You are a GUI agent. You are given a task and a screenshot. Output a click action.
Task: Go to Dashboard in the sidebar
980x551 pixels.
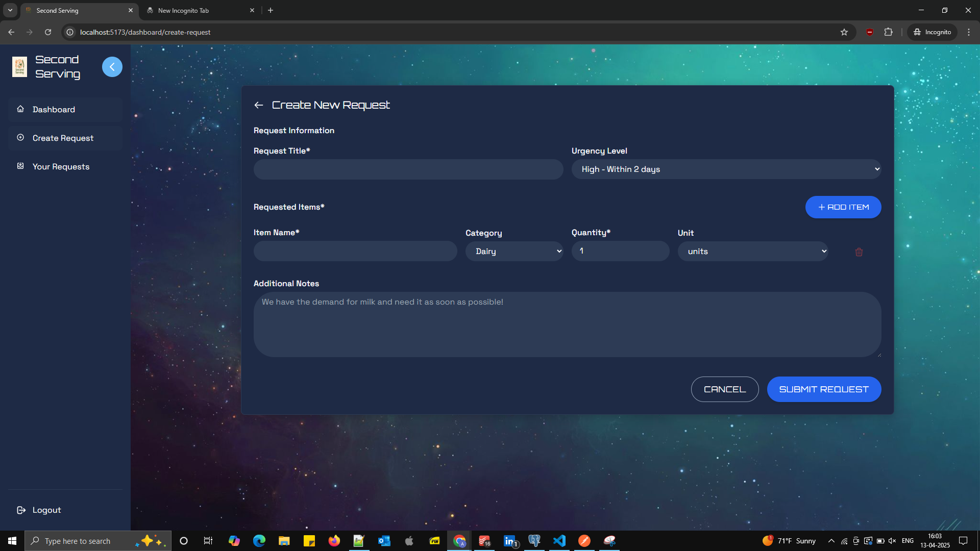click(x=54, y=110)
